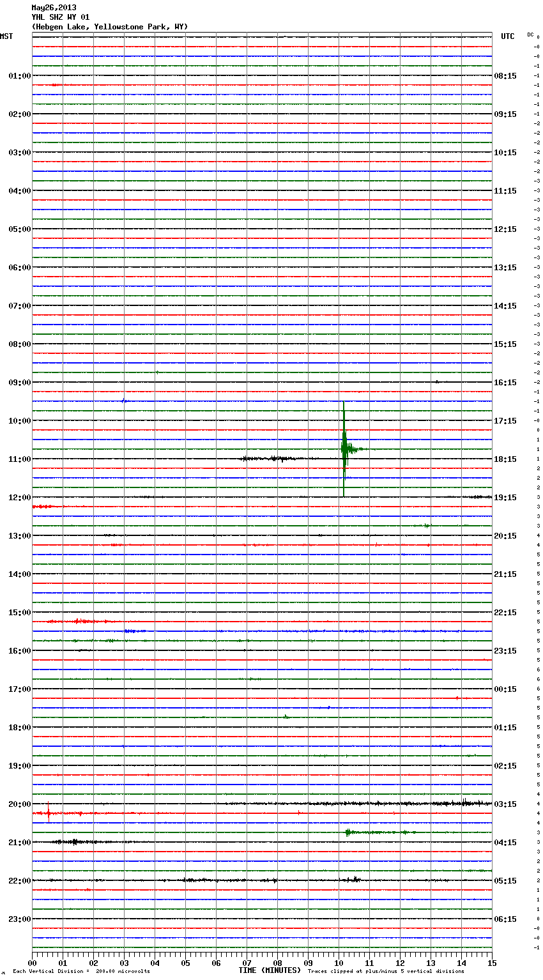Select the 06:00 MST row label
The width and height of the screenshot is (543, 980).
tap(20, 268)
